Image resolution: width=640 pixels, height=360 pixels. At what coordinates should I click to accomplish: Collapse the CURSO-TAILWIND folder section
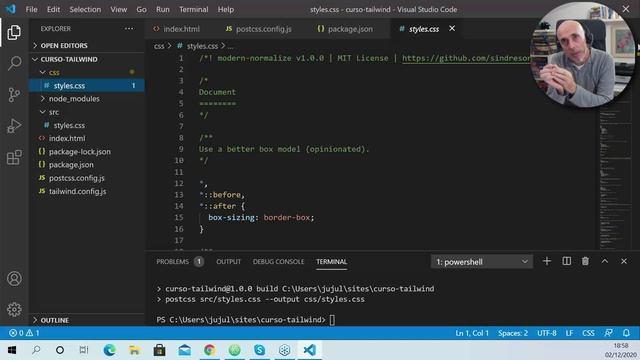pos(87,59)
